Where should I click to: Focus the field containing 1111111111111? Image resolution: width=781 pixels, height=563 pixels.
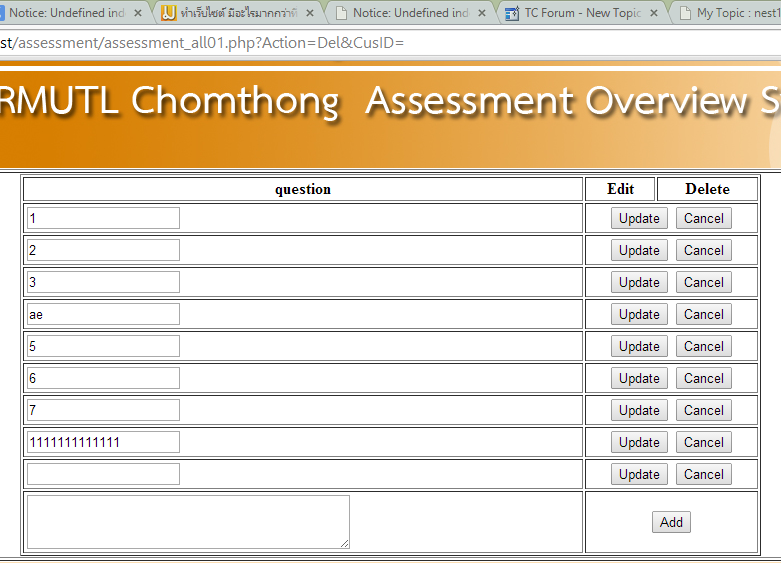coord(103,442)
